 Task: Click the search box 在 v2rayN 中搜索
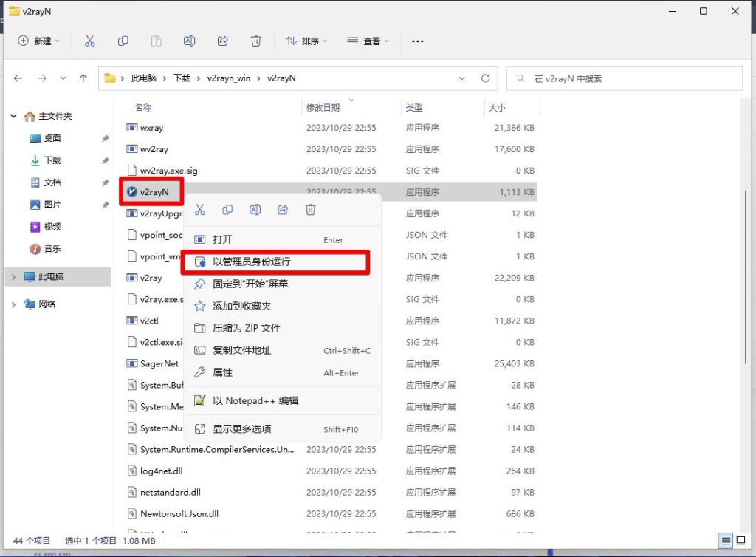625,78
